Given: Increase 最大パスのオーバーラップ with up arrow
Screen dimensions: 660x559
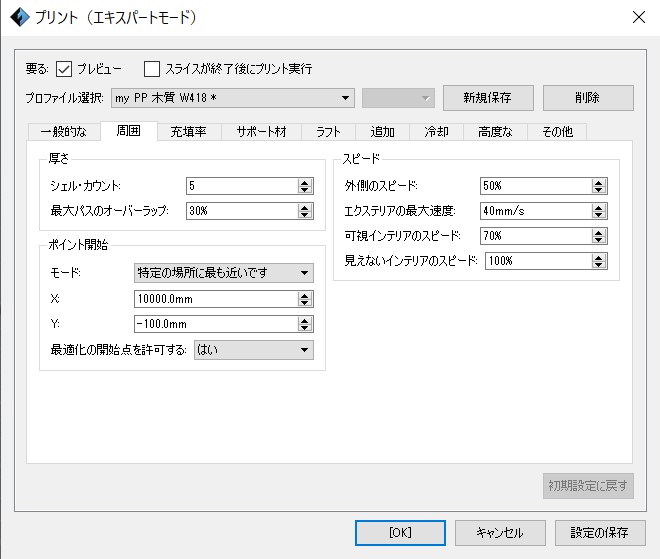Looking at the screenshot, I should click(x=305, y=207).
